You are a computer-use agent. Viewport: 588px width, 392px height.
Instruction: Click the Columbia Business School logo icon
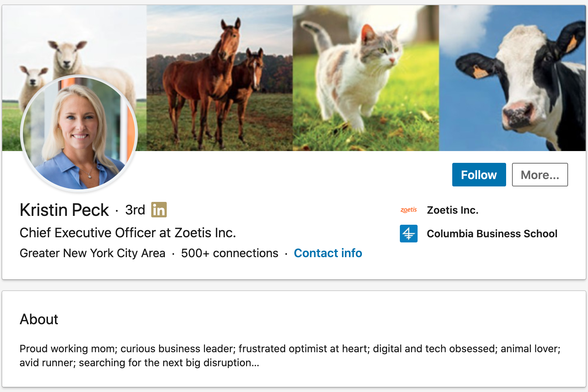click(409, 234)
